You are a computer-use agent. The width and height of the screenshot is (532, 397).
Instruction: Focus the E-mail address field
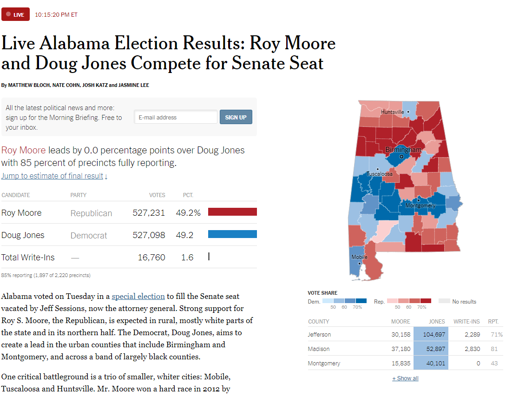tap(176, 117)
